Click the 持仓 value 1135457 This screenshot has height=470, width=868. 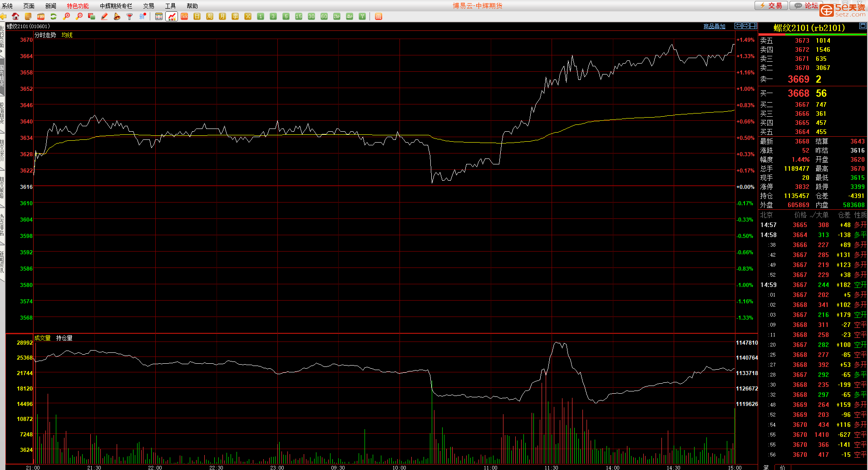click(797, 196)
